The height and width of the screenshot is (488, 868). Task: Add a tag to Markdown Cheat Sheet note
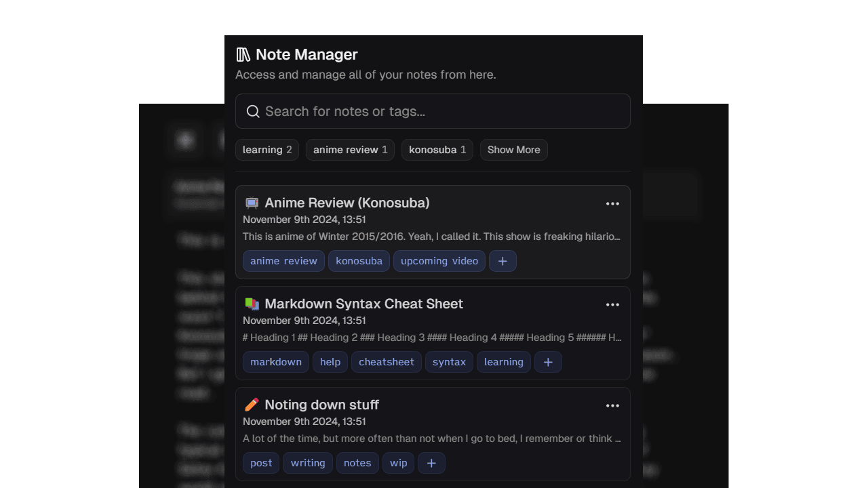[548, 362]
